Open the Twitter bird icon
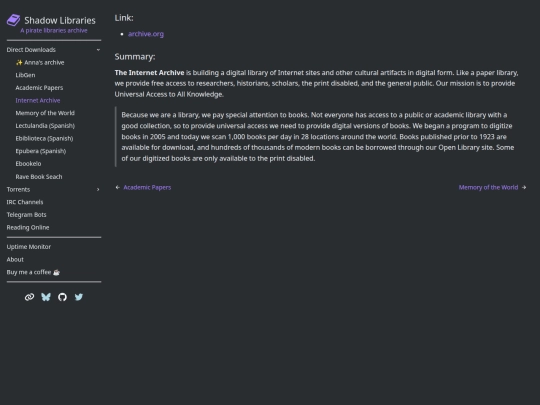This screenshot has width=540, height=405. click(x=79, y=297)
